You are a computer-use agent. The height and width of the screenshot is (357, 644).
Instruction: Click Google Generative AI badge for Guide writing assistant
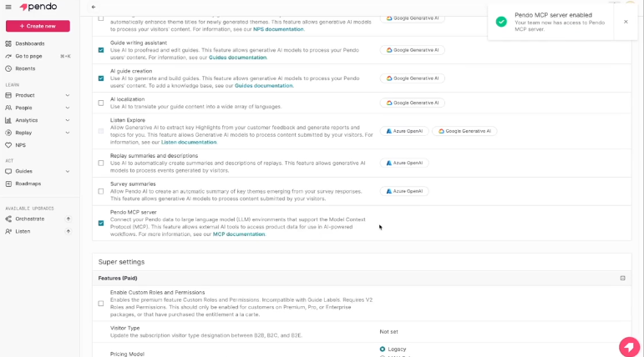(x=412, y=50)
